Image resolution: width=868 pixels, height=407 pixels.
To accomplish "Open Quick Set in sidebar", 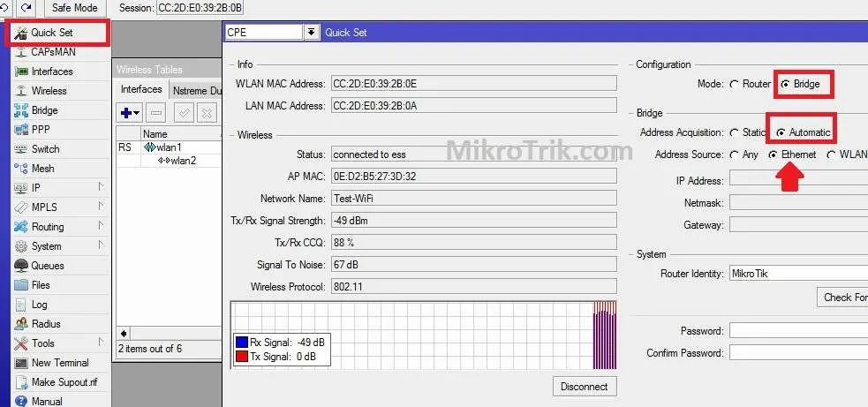I will pos(51,33).
